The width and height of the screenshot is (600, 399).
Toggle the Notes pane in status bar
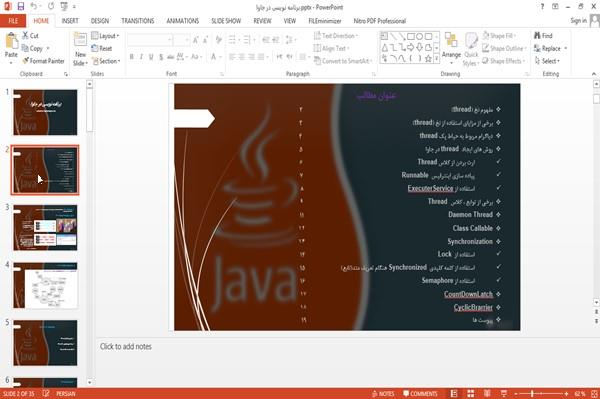[x=383, y=394]
